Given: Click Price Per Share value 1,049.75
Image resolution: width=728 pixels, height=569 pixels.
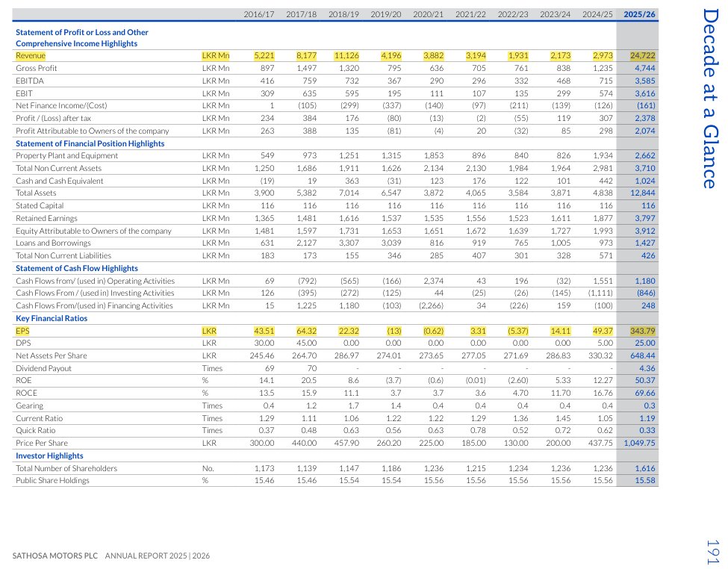Looking at the screenshot, I should 639,443.
